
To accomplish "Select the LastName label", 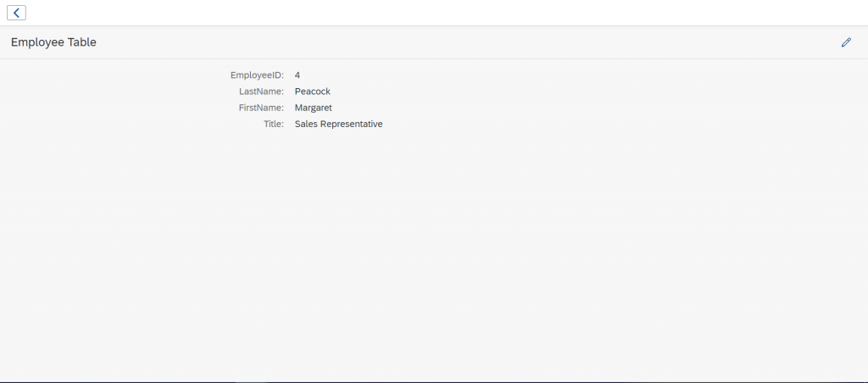I will click(261, 92).
